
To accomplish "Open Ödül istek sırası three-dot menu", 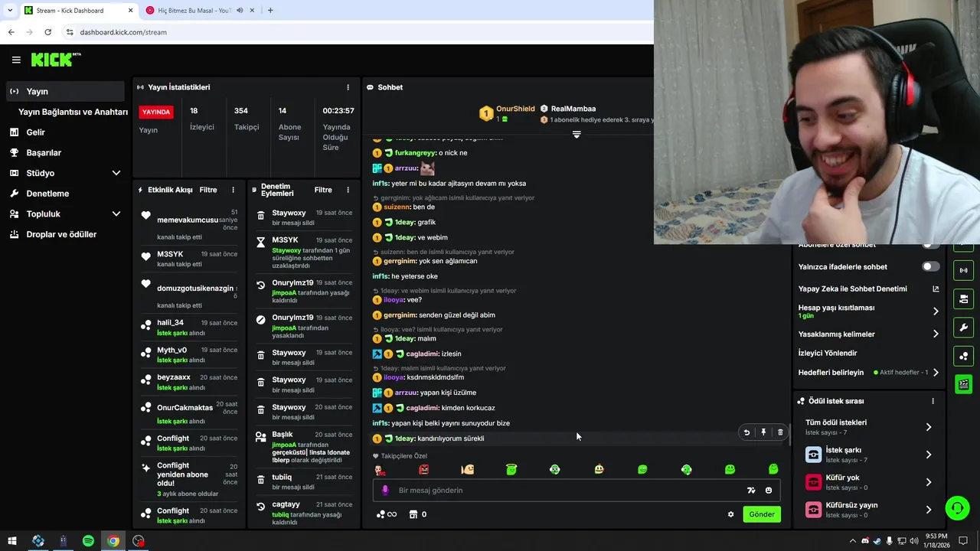I will point(933,401).
